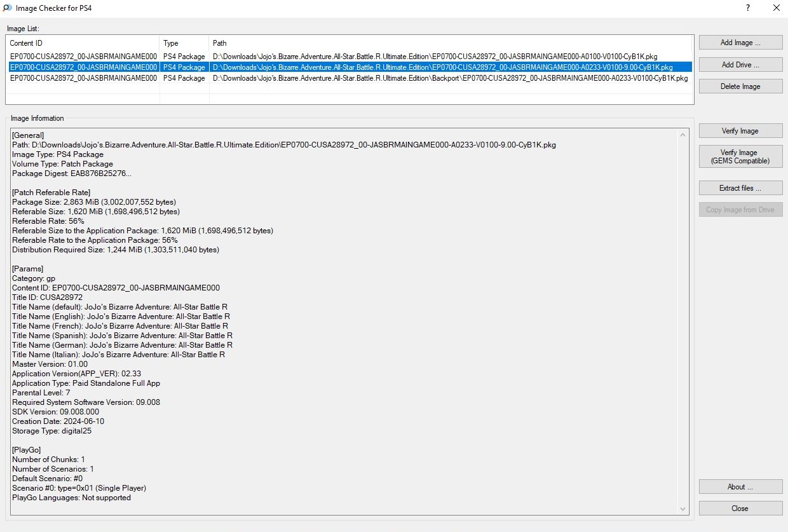This screenshot has height=532, width=788.
Task: Click the help question mark in title bar
Action: click(x=748, y=8)
